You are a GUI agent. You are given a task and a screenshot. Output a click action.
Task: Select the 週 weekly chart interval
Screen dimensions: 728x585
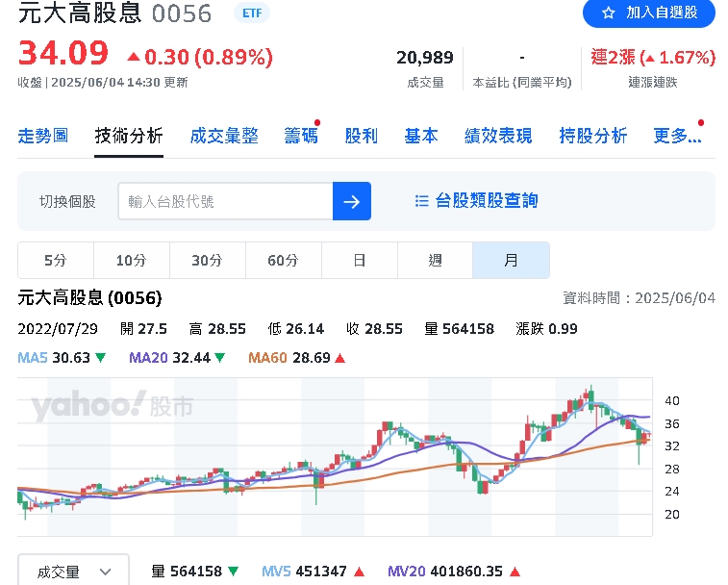point(435,260)
